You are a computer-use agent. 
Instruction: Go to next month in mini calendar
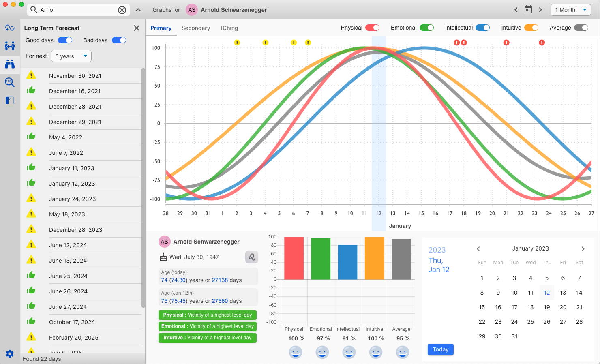[x=583, y=249]
